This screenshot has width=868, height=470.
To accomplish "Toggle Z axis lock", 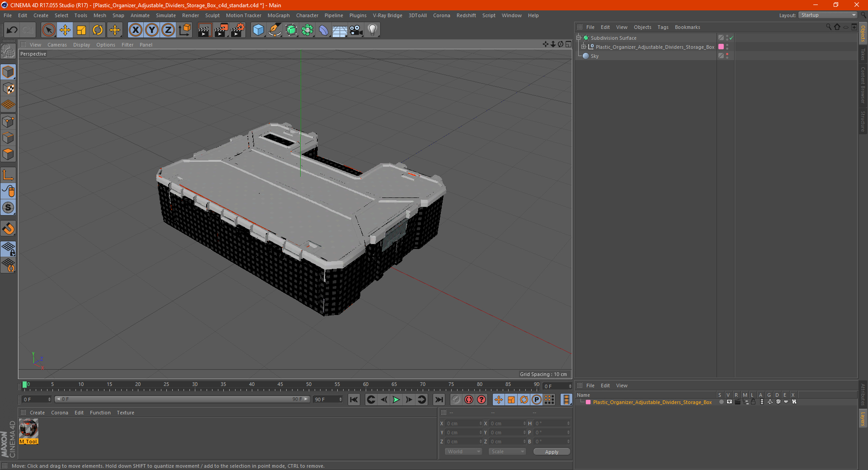I will (168, 30).
